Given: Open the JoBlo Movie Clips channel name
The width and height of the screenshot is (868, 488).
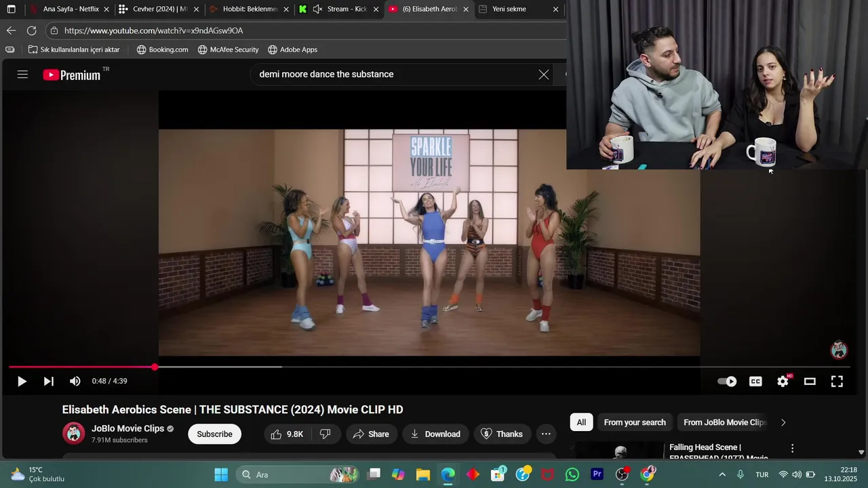Looking at the screenshot, I should (128, 428).
